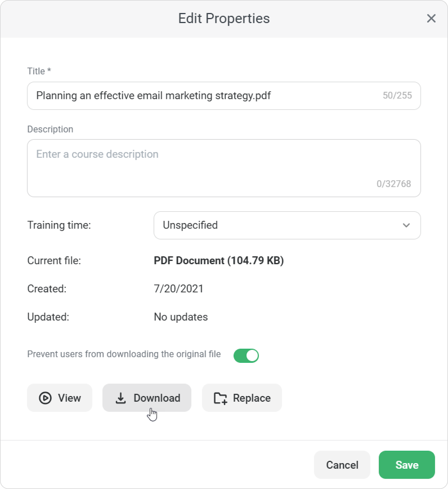Click the 0/32768 description character counter

point(394,184)
